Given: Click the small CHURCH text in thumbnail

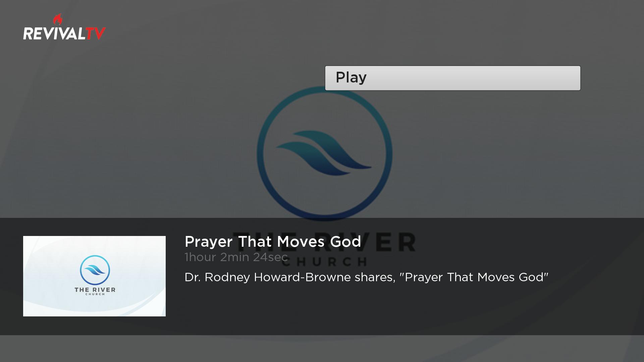Looking at the screenshot, I should (95, 294).
